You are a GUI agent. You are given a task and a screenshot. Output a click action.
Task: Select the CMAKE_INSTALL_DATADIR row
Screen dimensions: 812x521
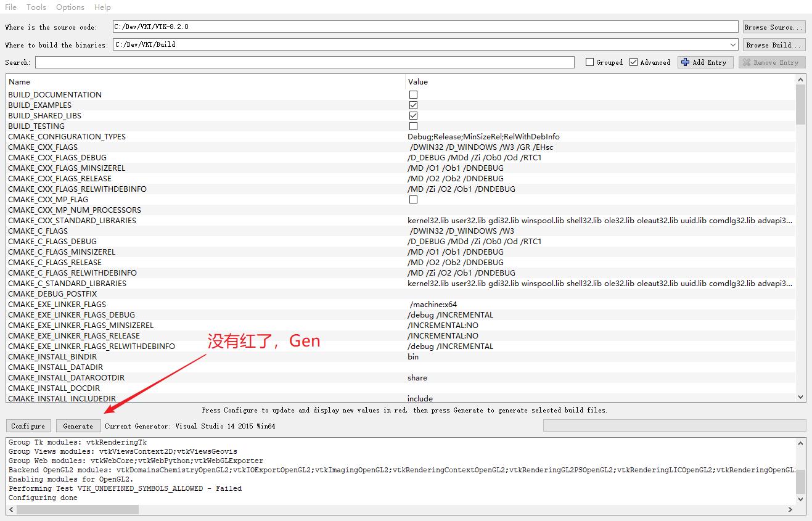[400, 367]
